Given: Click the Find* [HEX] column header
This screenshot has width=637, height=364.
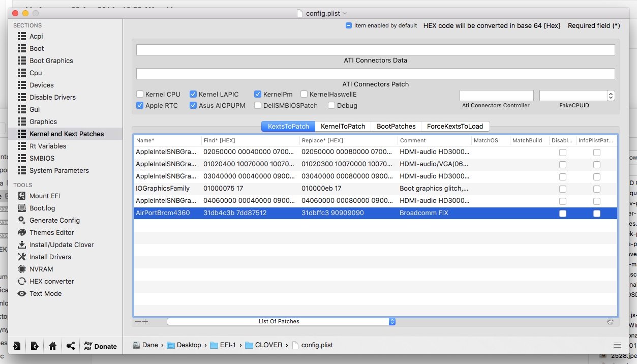Looking at the screenshot, I should (x=251, y=140).
